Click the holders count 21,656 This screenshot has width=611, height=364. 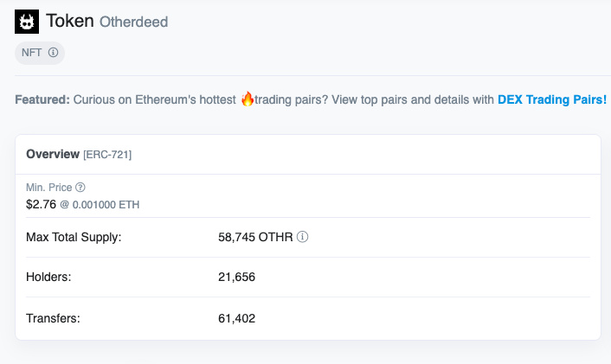pos(236,277)
